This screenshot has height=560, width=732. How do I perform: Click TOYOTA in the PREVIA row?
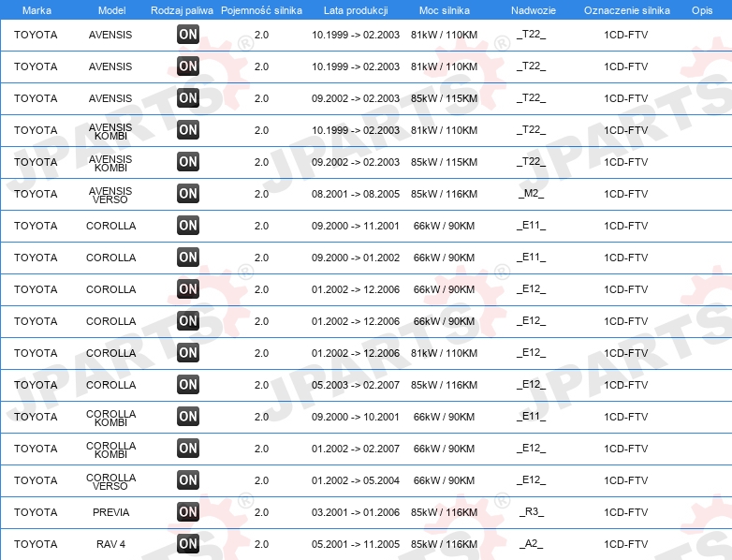click(36, 512)
